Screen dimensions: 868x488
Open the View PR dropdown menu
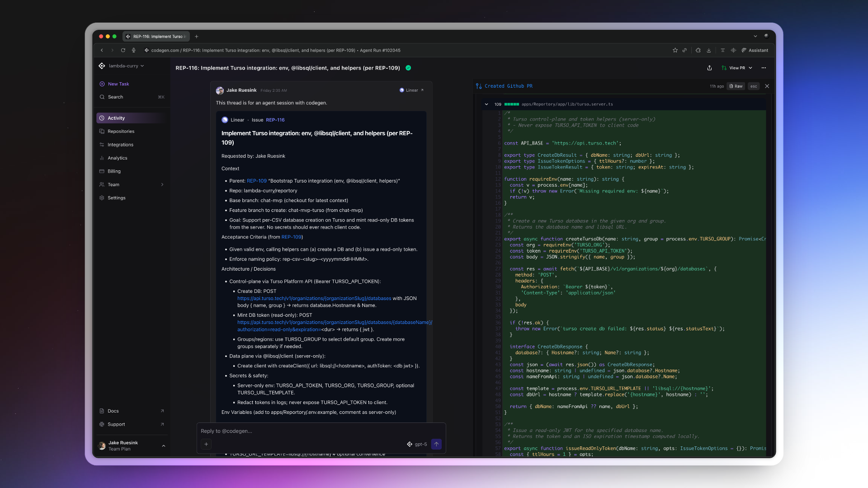click(736, 68)
